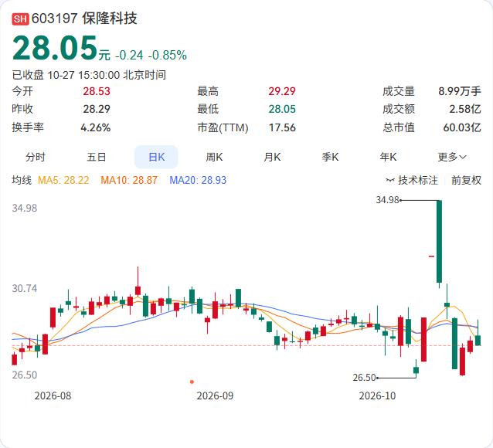Switch to the 季K tab
This screenshot has height=448, width=493.
[x=330, y=157]
